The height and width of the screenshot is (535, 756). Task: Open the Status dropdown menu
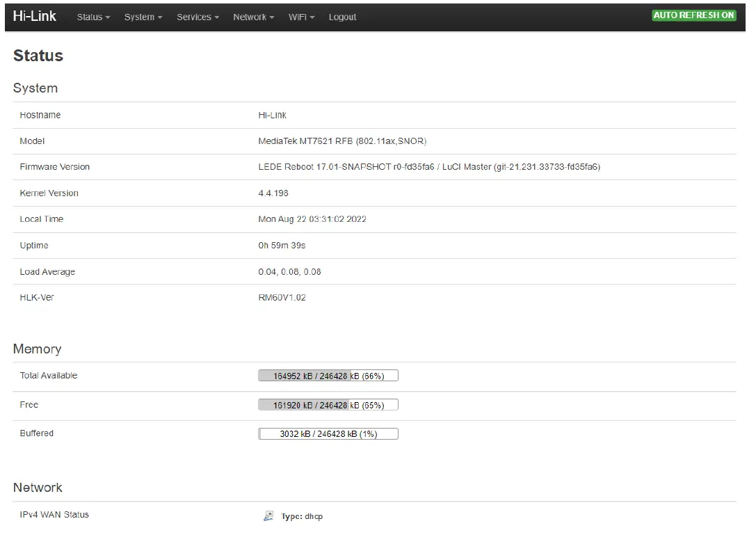coord(93,17)
